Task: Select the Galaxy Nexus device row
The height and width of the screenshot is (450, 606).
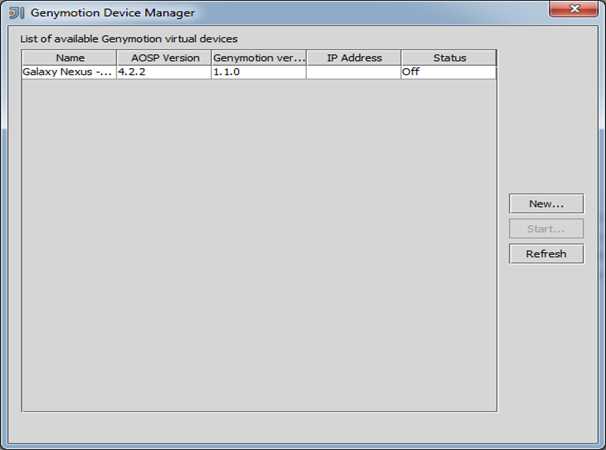Action: point(259,72)
